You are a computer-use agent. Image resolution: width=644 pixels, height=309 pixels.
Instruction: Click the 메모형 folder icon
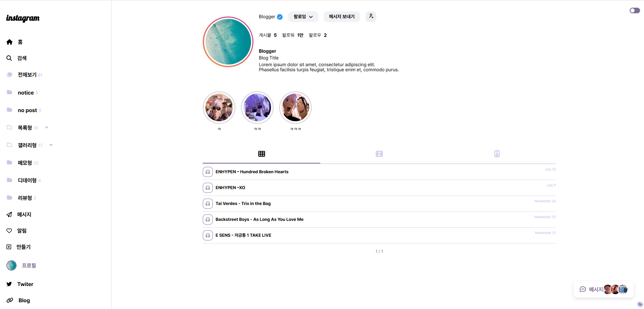9,162
